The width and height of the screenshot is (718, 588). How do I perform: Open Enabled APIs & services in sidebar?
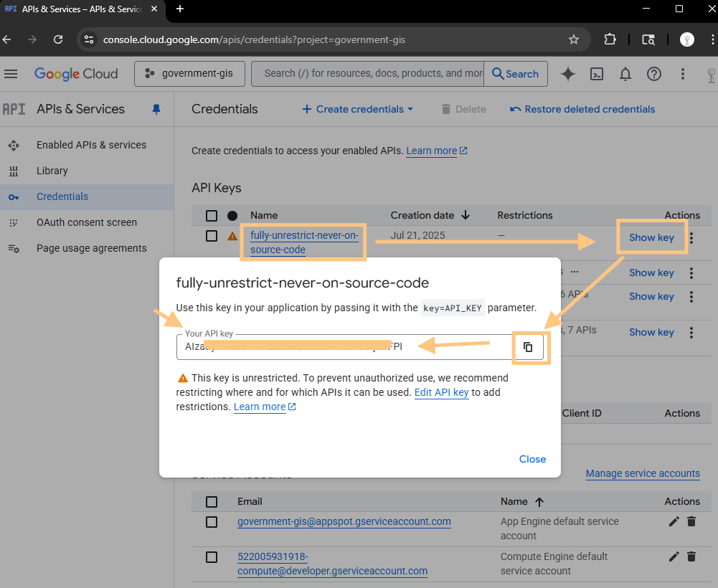click(87, 145)
